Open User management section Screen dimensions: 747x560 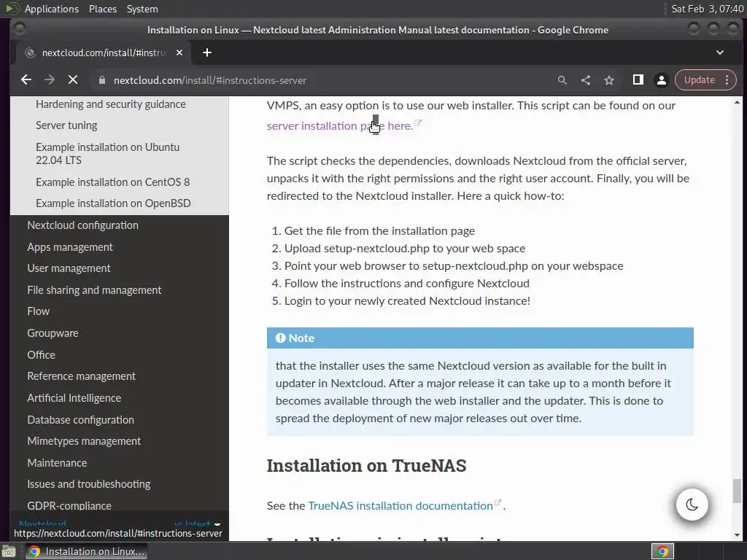[x=69, y=268]
